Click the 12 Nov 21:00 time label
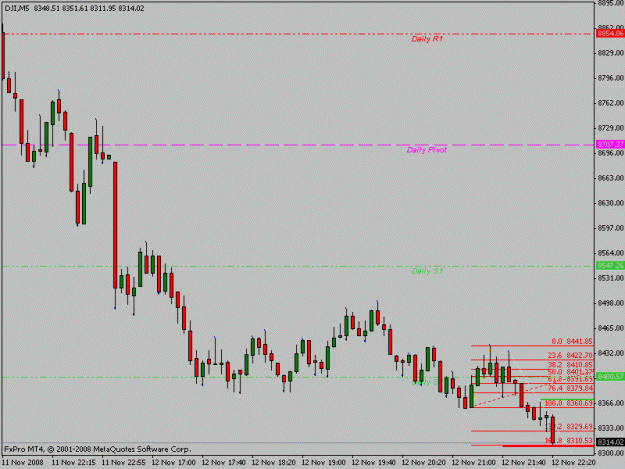The width and height of the screenshot is (625, 469). [474, 463]
